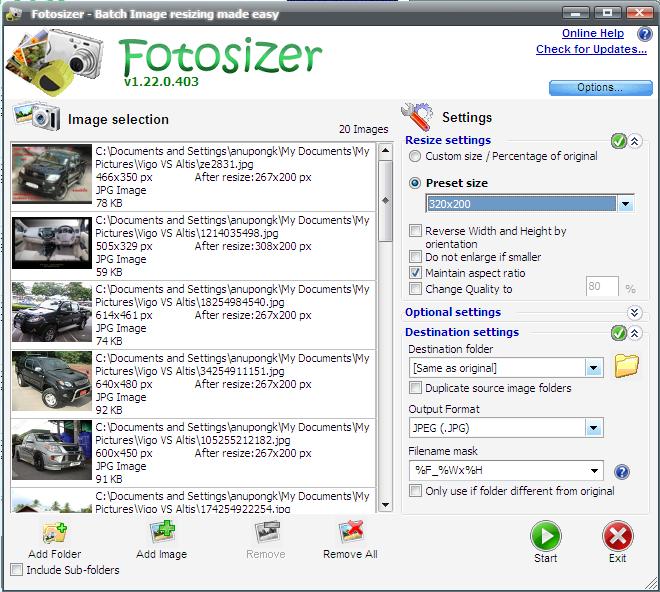Click the Remove All icon
Viewport: 660px width, 592px height.
351,531
